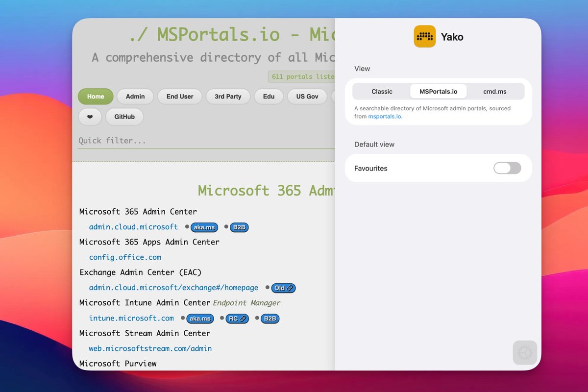Click Microsoft Stream Admin Center text
Image resolution: width=588 pixels, height=392 pixels.
(145, 333)
